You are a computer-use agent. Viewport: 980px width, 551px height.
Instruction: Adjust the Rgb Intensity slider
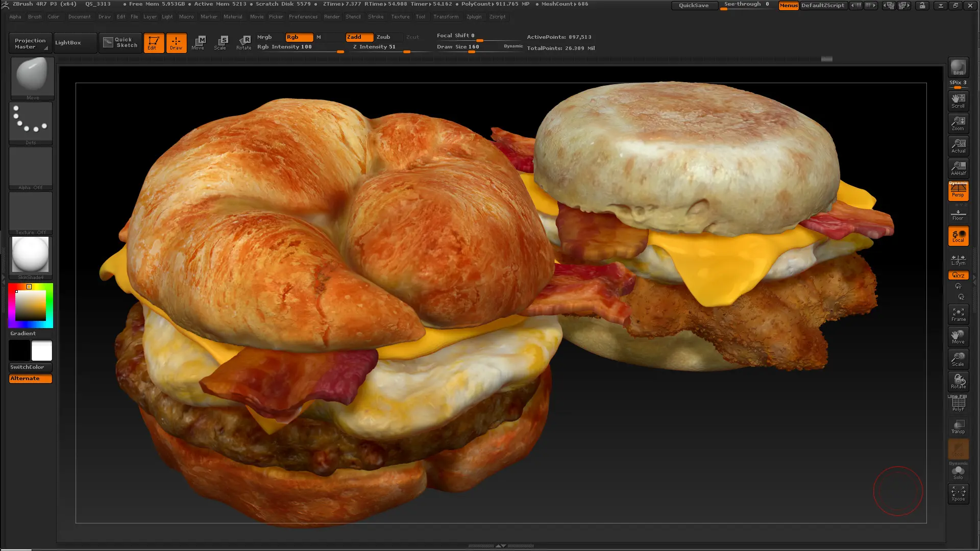pos(300,47)
